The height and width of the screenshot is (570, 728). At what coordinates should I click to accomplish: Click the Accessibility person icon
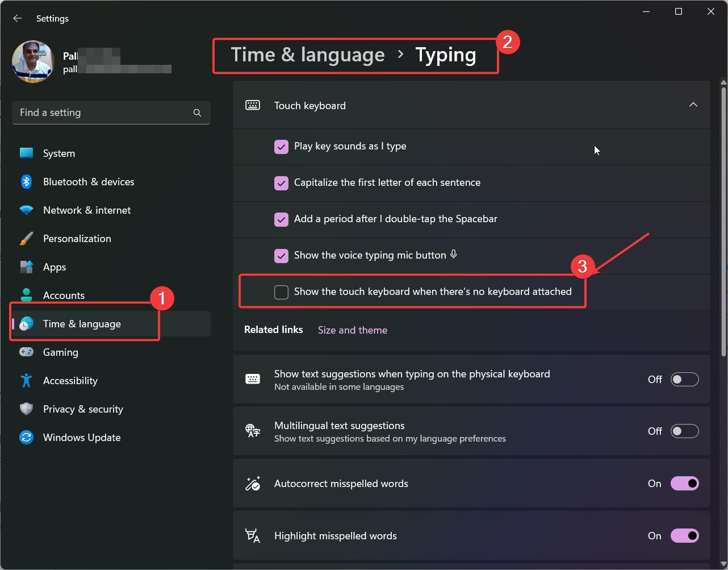coord(26,381)
